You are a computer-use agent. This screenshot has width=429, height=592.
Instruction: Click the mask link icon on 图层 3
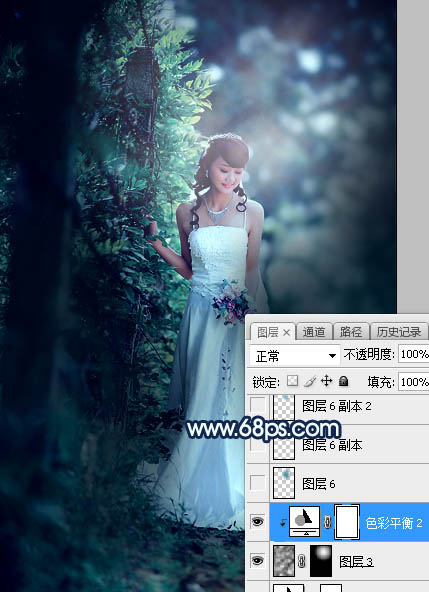click(302, 561)
